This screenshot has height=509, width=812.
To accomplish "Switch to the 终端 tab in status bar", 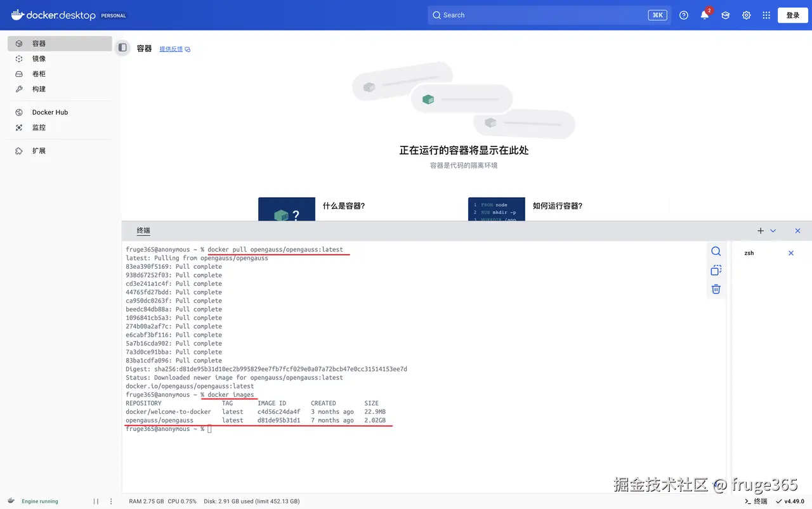I will coord(756,501).
